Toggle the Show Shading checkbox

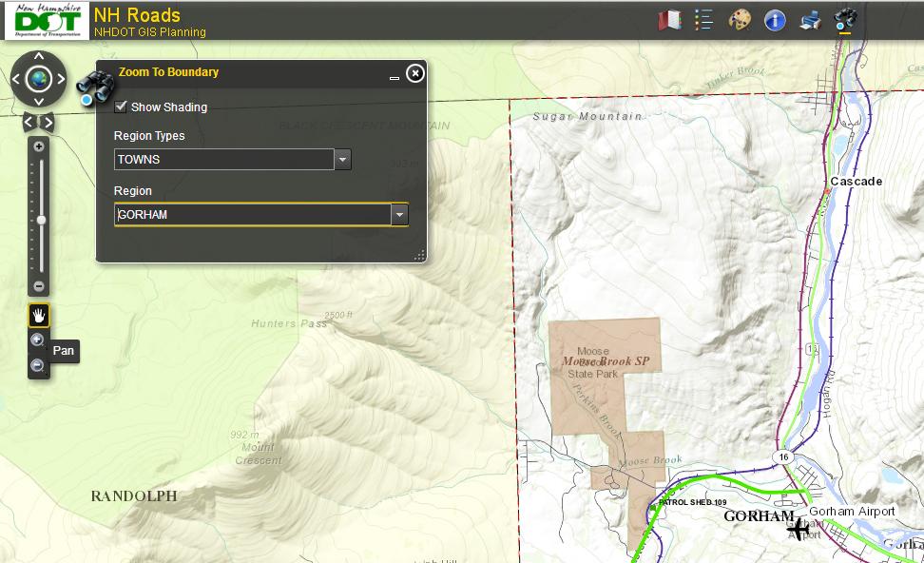121,107
